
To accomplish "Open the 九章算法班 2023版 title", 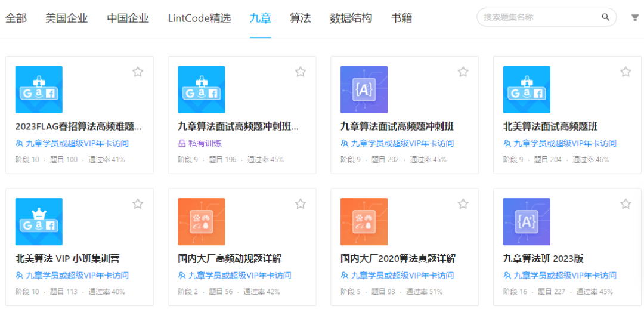I will [x=543, y=258].
